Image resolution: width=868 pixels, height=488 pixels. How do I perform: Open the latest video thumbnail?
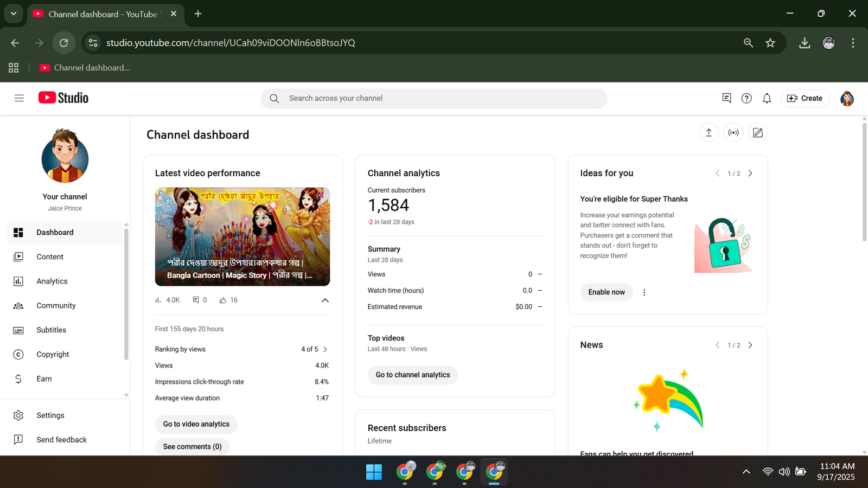242,236
